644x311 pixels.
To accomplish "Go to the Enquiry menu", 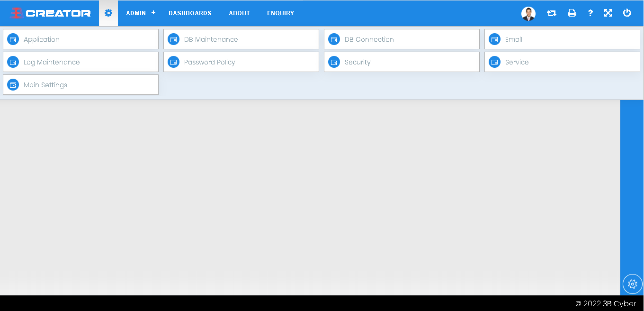I will pyautogui.click(x=280, y=13).
